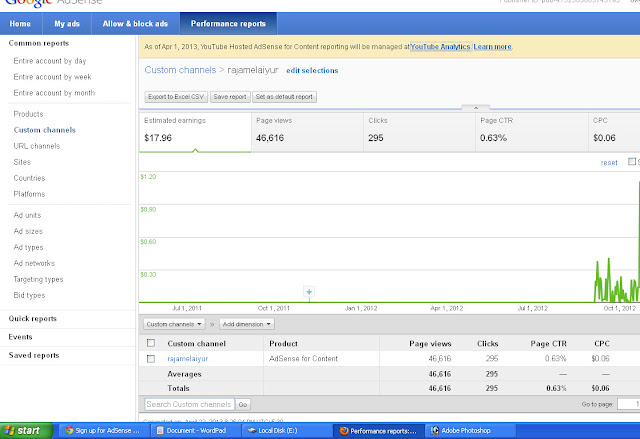Open the Countries report
Image resolution: width=640 pixels, height=439 pixels.
(29, 178)
